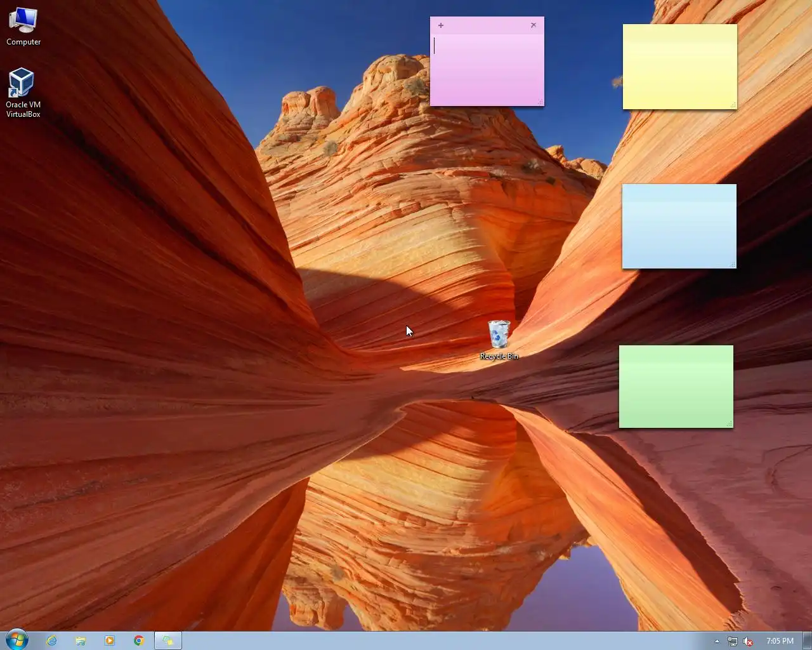This screenshot has width=812, height=650.
Task: Click the "Computer" label text
Action: point(23,42)
